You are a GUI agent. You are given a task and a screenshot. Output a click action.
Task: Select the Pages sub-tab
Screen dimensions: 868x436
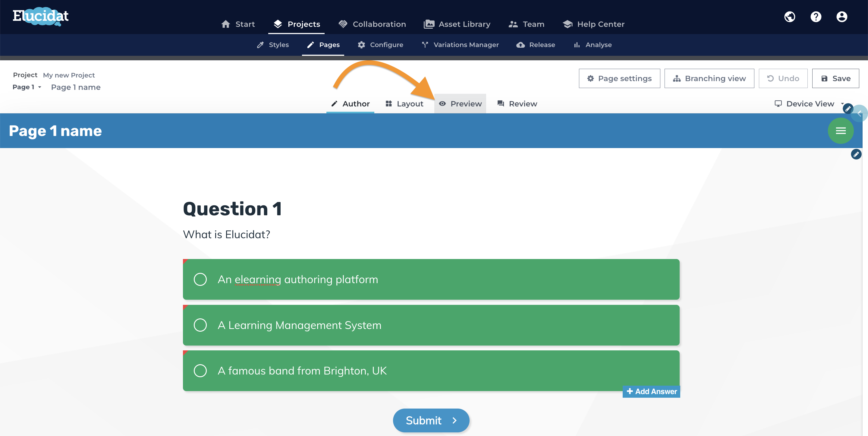click(x=323, y=45)
